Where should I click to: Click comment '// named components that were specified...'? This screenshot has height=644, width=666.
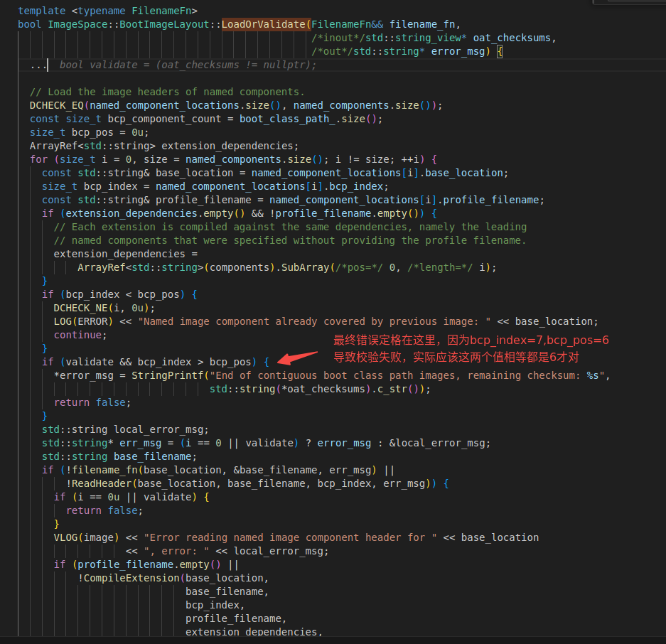click(290, 241)
